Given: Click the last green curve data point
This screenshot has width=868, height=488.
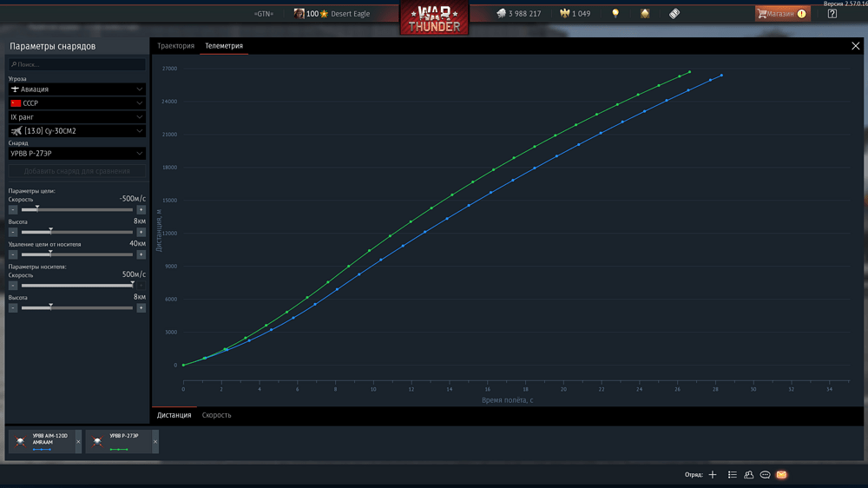Looking at the screenshot, I should point(689,72).
